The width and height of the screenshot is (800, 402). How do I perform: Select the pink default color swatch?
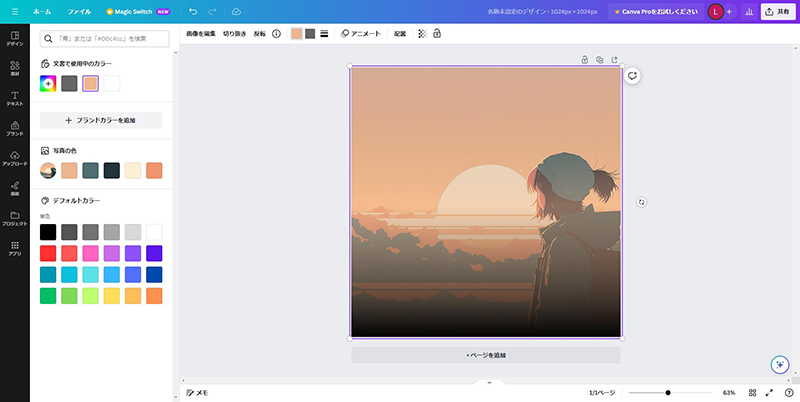pos(90,254)
